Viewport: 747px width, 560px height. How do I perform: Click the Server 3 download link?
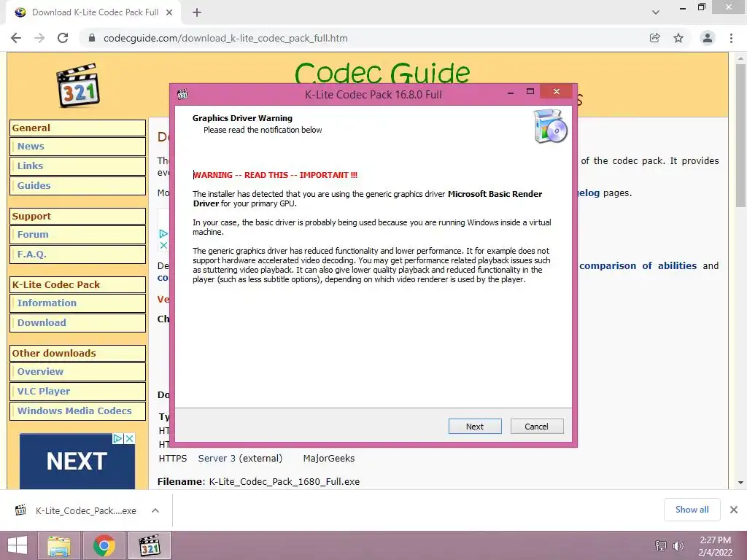point(217,458)
